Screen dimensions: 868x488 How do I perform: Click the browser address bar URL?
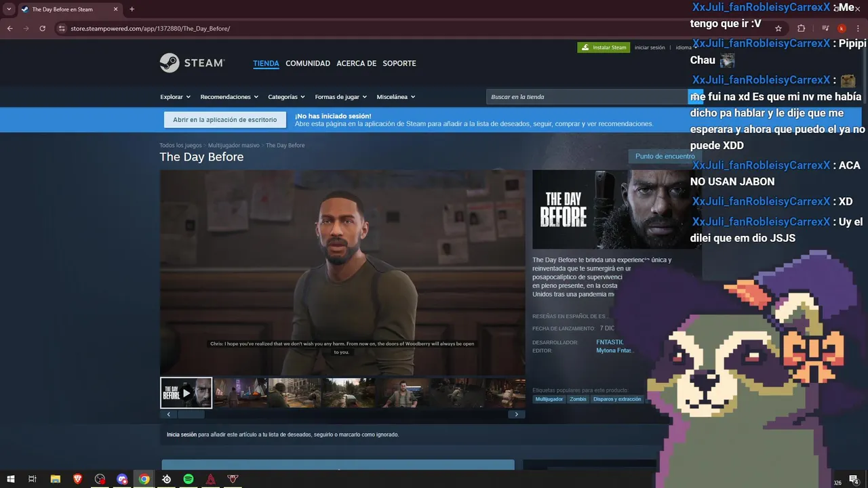click(x=150, y=28)
